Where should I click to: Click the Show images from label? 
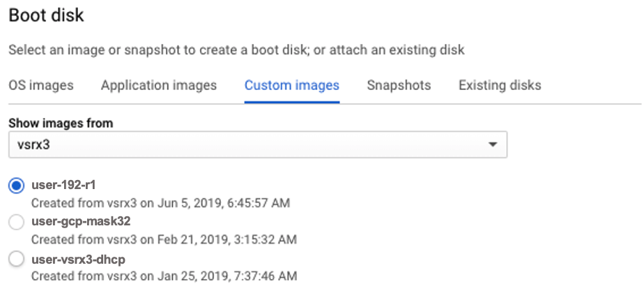click(61, 123)
